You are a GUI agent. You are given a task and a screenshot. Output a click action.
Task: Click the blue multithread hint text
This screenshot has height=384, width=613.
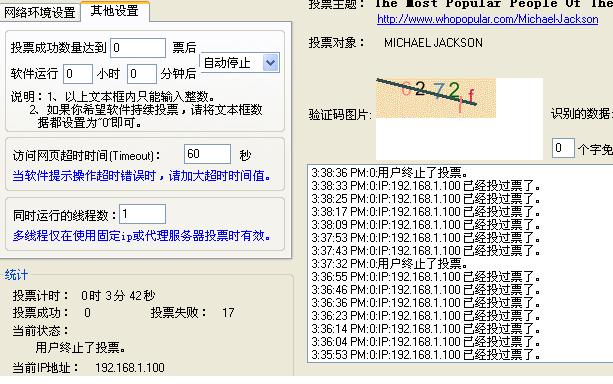(142, 236)
